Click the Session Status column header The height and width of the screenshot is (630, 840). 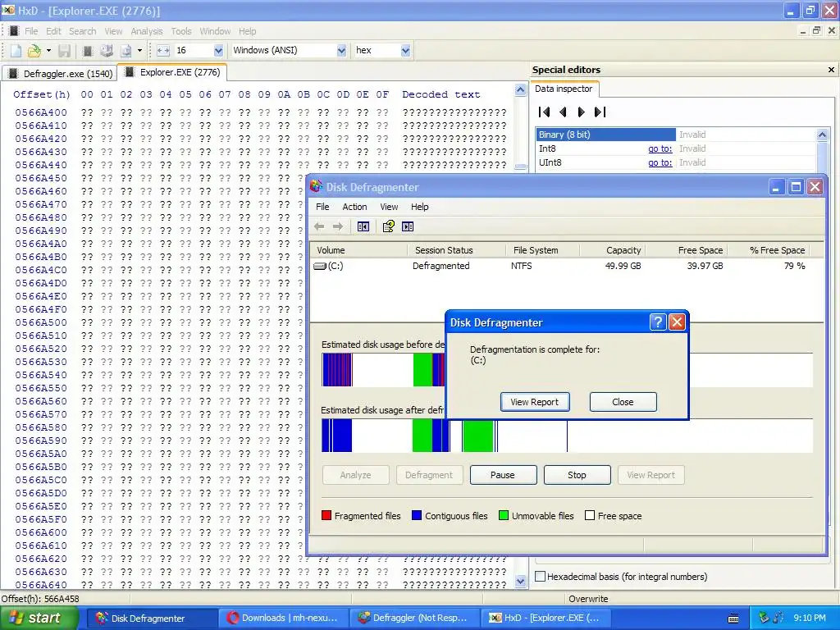456,250
